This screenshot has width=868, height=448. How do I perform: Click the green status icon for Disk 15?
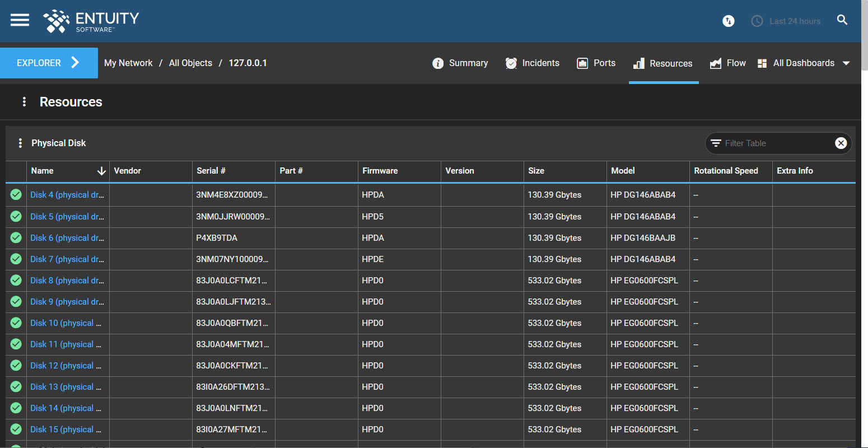point(16,430)
